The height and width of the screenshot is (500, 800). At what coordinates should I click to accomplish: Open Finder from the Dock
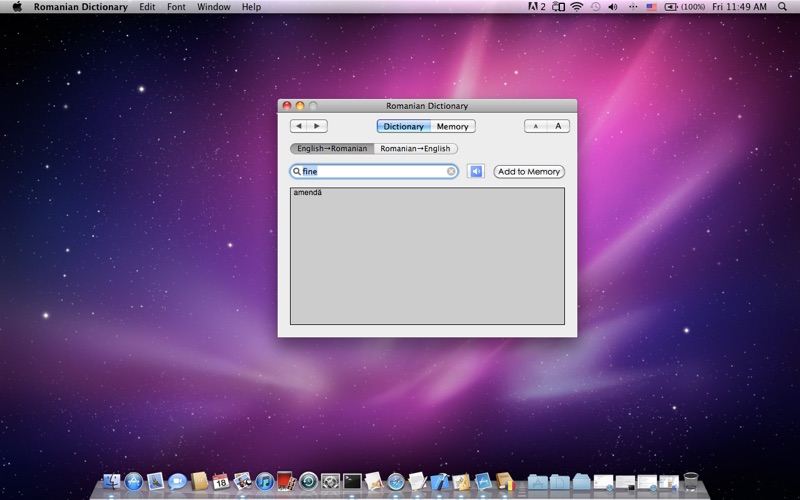tap(111, 481)
